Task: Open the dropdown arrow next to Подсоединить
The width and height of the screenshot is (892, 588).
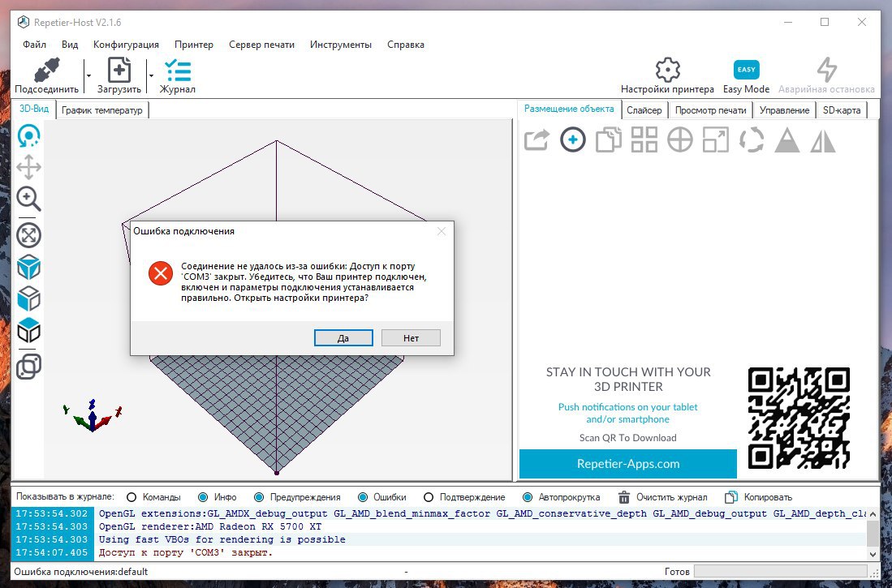Action: pyautogui.click(x=88, y=75)
